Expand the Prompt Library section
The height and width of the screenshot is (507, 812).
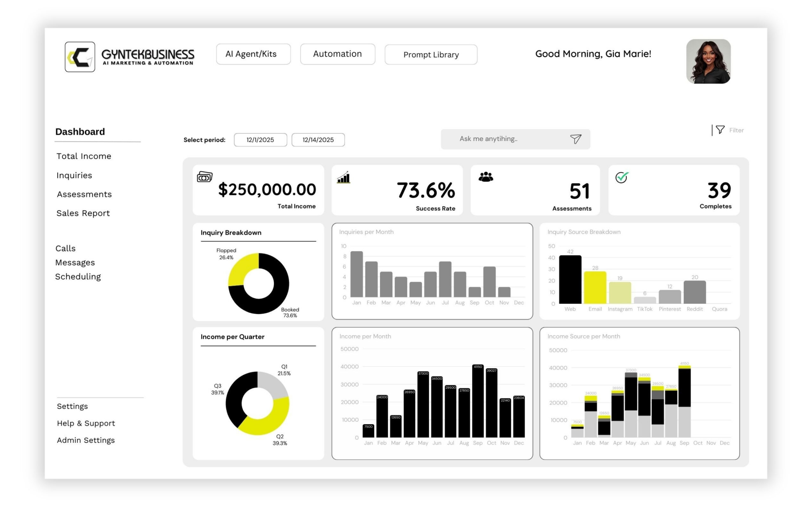point(431,55)
